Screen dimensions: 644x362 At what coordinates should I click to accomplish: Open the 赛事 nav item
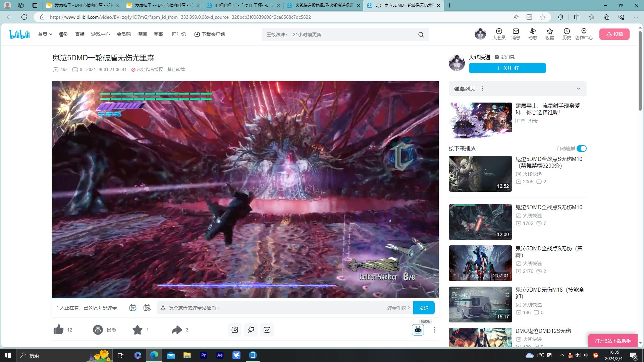coord(158,34)
